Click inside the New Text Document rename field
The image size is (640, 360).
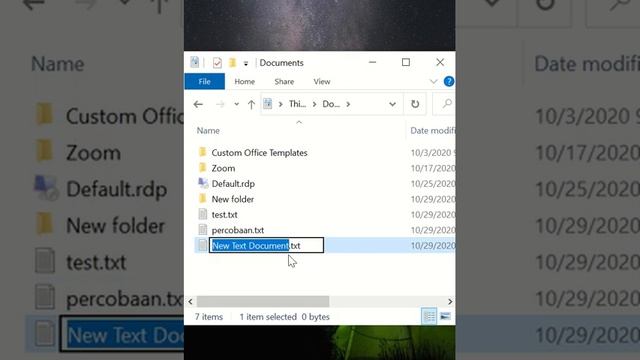coord(266,245)
